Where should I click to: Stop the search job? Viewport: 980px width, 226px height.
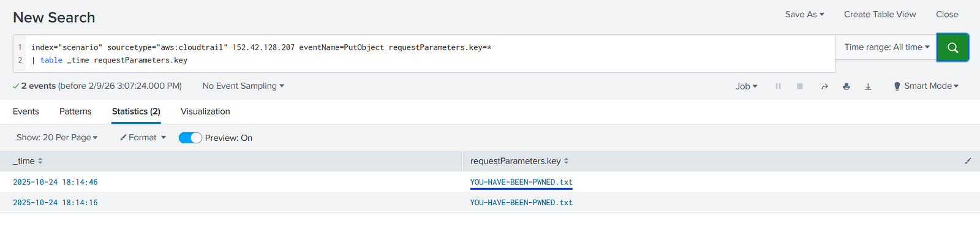click(x=799, y=86)
